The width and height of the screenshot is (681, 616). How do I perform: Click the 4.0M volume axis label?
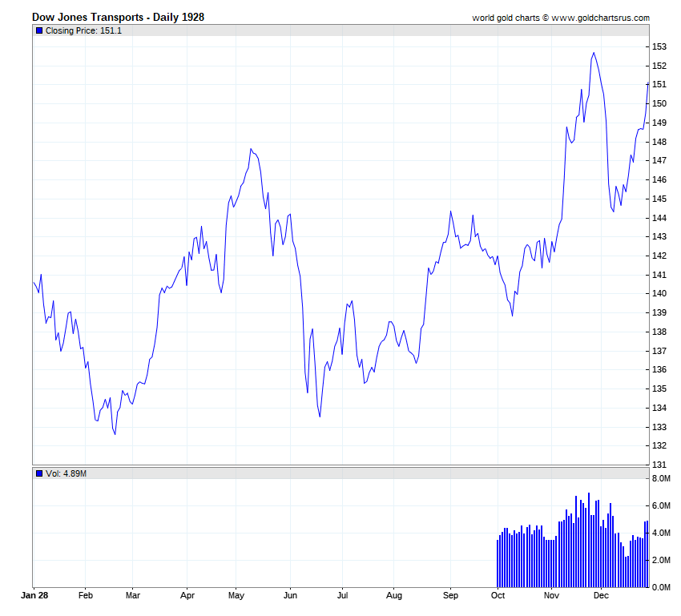(661, 533)
